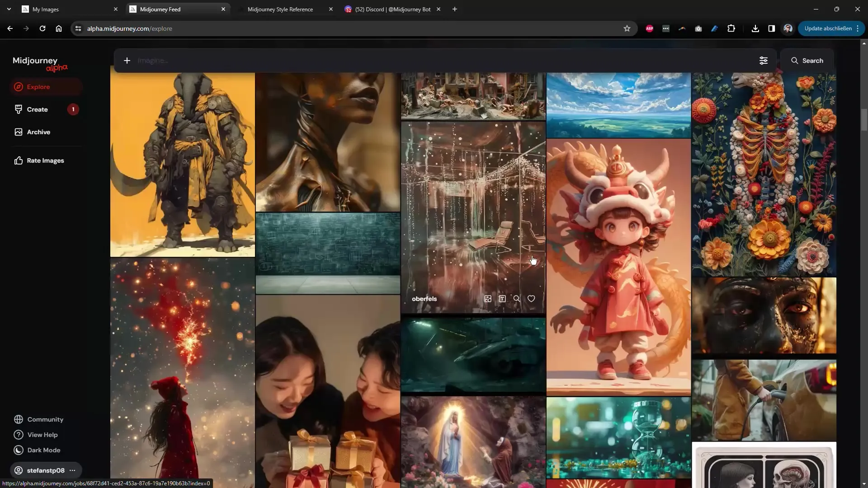
Task: Open the browser tab Midjourney Style Reference
Action: tap(280, 9)
